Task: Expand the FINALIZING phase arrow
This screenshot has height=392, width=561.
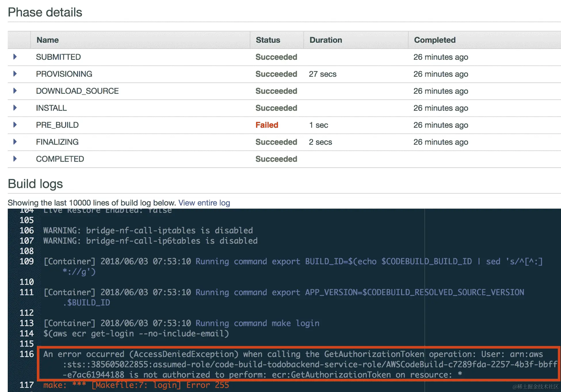Action: [15, 142]
